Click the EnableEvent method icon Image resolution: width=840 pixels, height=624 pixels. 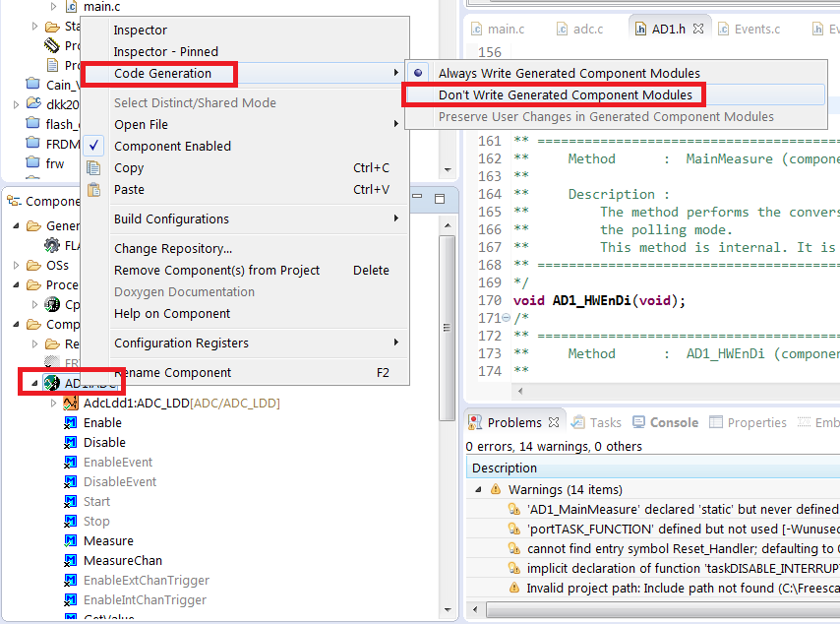70,463
